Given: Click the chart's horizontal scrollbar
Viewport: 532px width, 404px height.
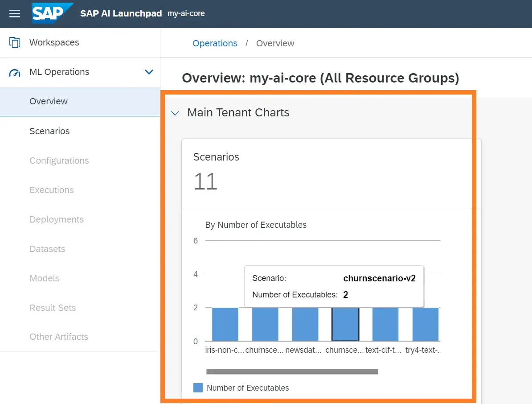Looking at the screenshot, I should click(292, 371).
